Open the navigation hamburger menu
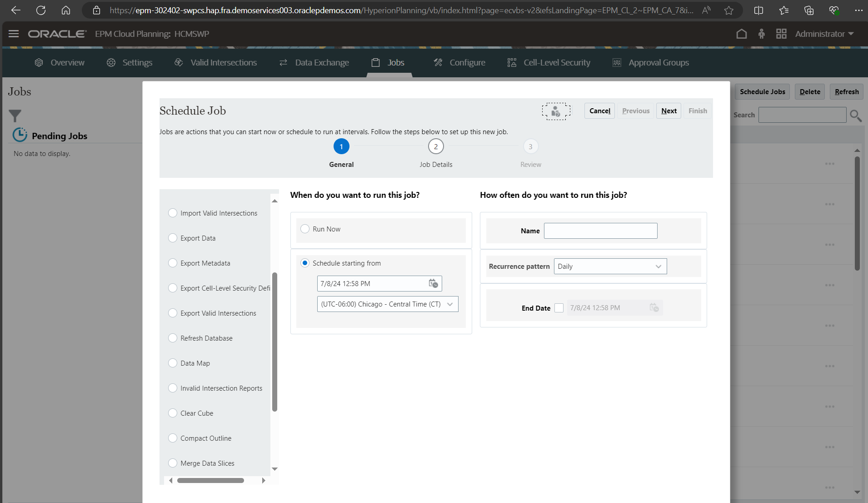The width and height of the screenshot is (868, 503). click(x=14, y=34)
